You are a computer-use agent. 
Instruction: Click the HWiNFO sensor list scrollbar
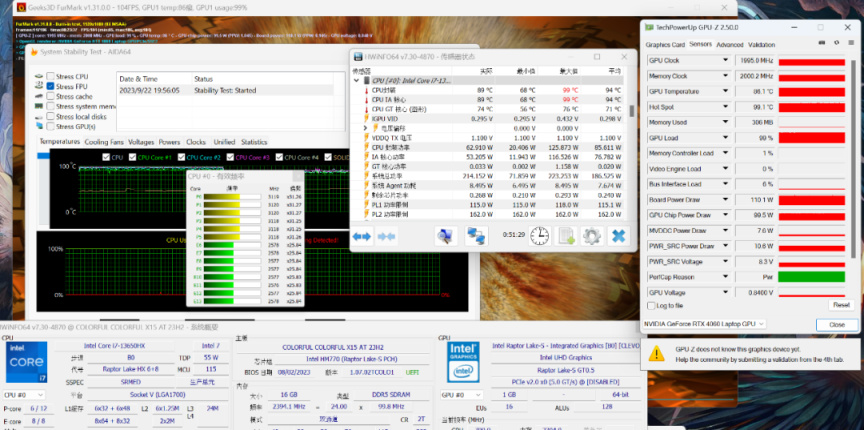click(x=632, y=110)
